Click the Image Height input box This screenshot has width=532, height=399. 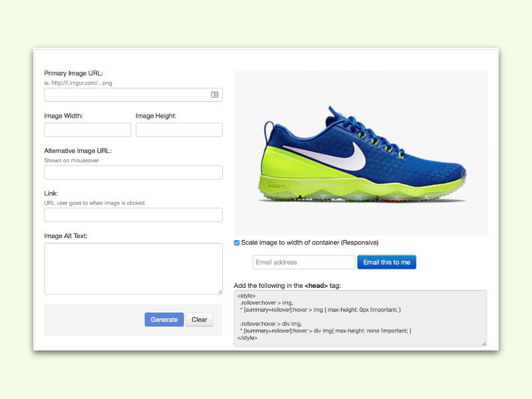click(179, 130)
